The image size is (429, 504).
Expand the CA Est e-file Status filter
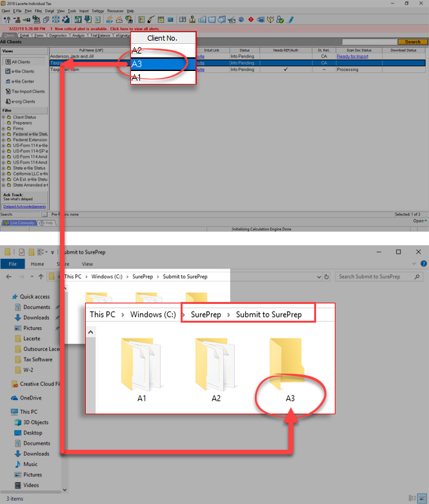pyautogui.click(x=3, y=179)
